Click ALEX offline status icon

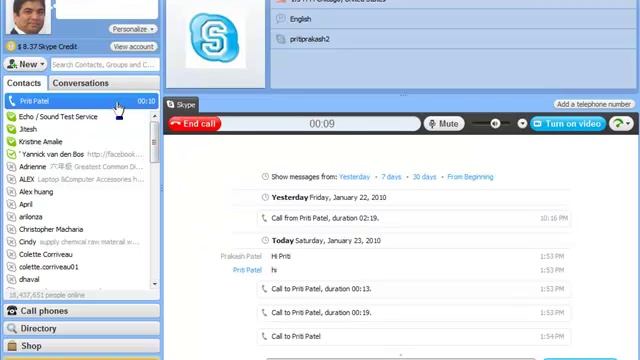[x=11, y=179]
